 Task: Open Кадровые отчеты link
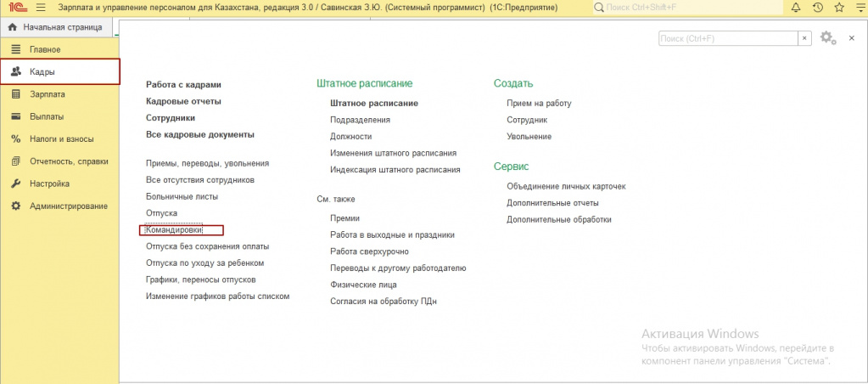click(x=183, y=101)
